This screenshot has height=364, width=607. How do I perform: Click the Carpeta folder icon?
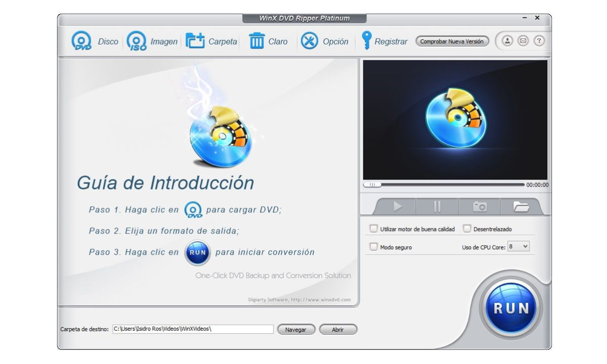195,41
